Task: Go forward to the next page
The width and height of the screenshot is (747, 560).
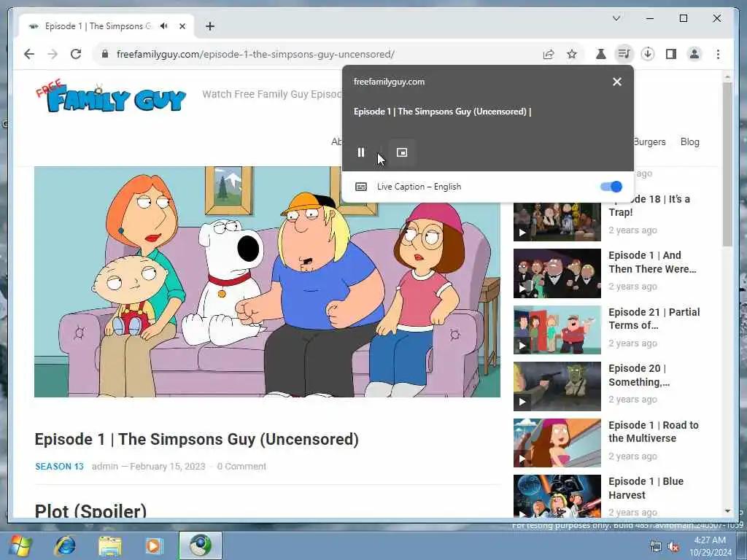Action: [x=53, y=54]
